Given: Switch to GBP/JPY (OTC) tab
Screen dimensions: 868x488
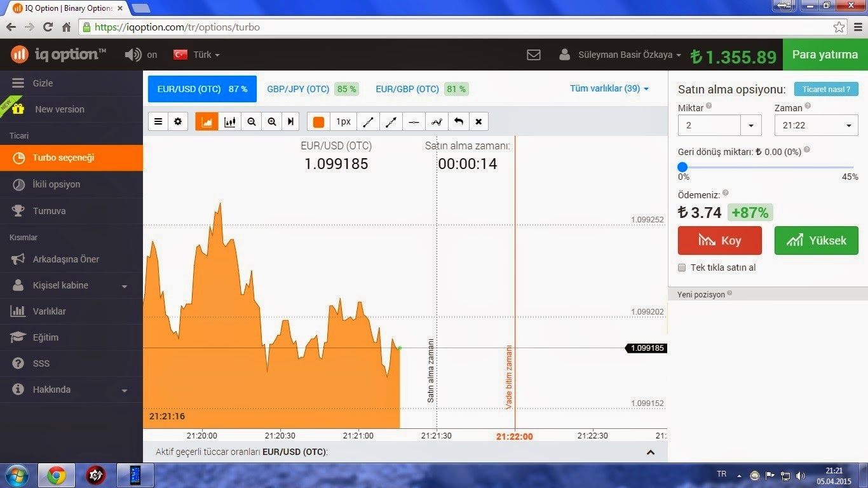Looking at the screenshot, I should pos(313,89).
